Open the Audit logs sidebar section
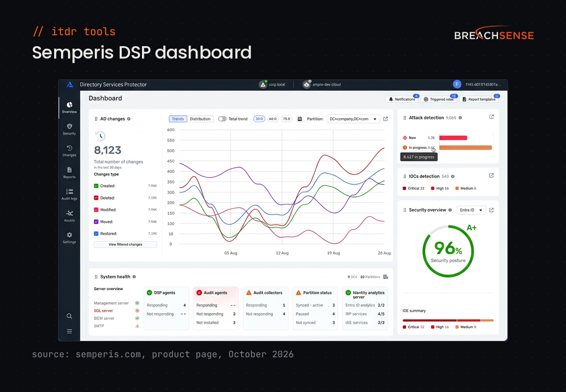Viewport: 566px width, 392px height. tap(70, 194)
